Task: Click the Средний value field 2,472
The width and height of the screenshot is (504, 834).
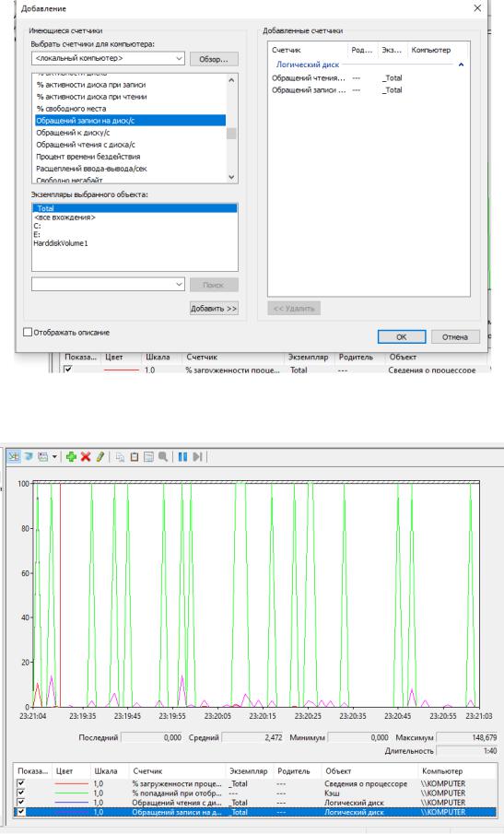Action: pos(252,738)
